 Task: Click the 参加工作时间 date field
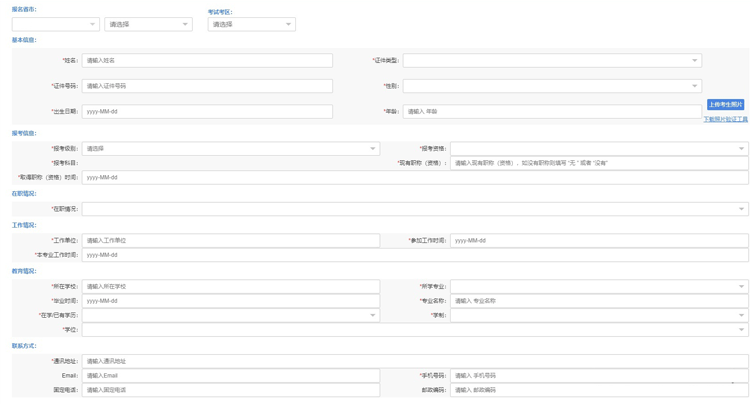598,241
